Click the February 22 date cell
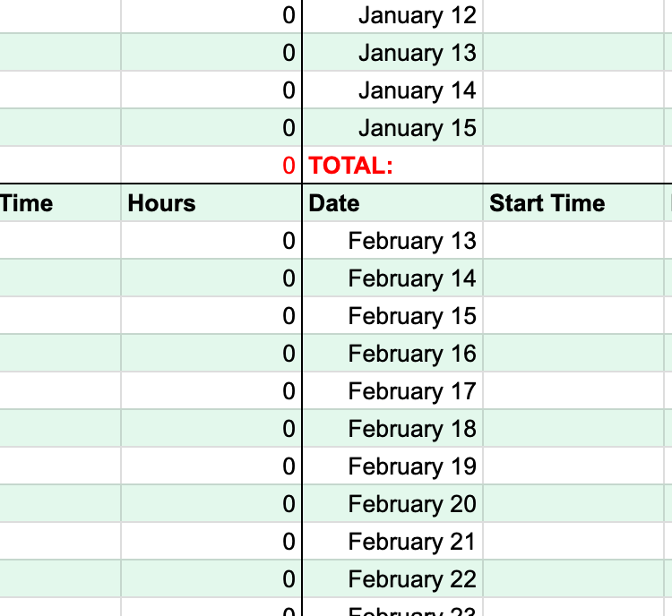This screenshot has height=616, width=672. click(x=394, y=579)
